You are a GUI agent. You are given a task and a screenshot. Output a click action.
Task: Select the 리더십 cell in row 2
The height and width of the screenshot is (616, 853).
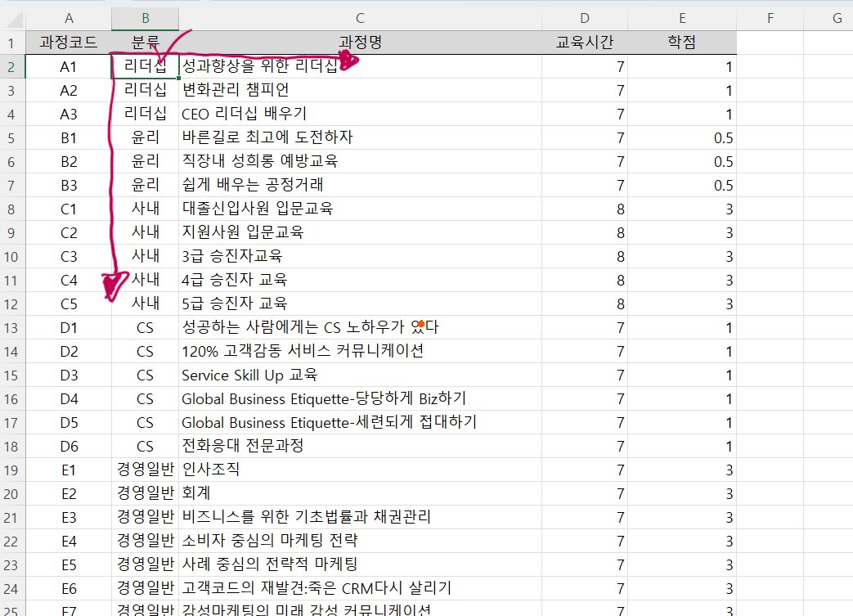click(145, 65)
